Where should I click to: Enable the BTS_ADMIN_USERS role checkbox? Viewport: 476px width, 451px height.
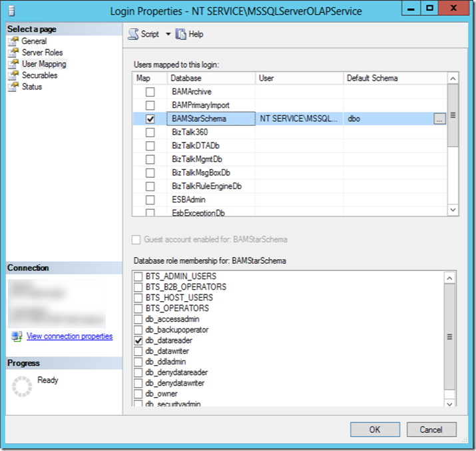coord(138,276)
